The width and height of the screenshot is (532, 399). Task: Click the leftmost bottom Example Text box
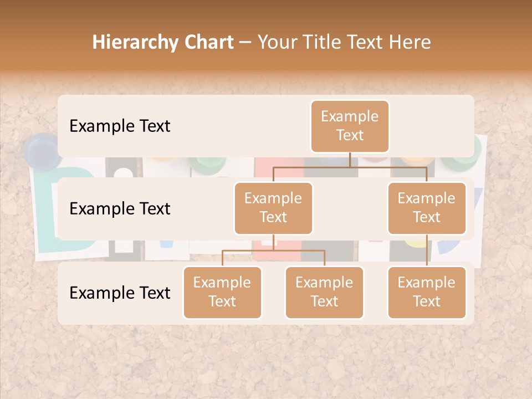[x=222, y=292]
